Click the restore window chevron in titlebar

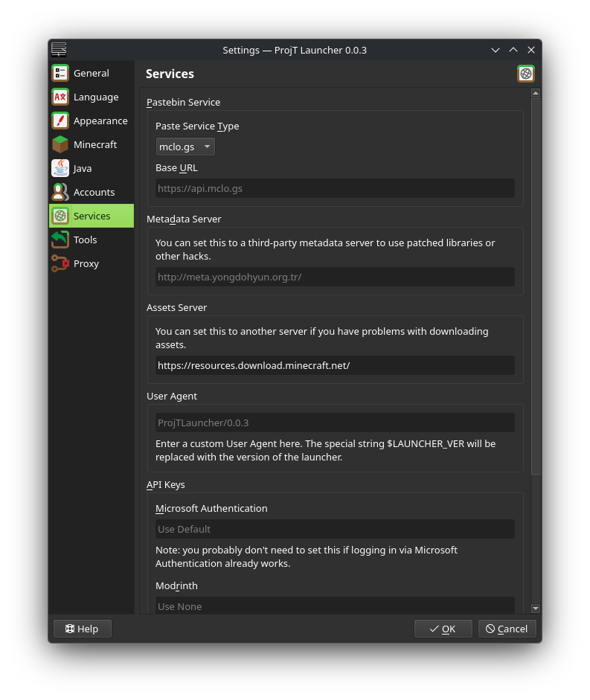[x=513, y=50]
